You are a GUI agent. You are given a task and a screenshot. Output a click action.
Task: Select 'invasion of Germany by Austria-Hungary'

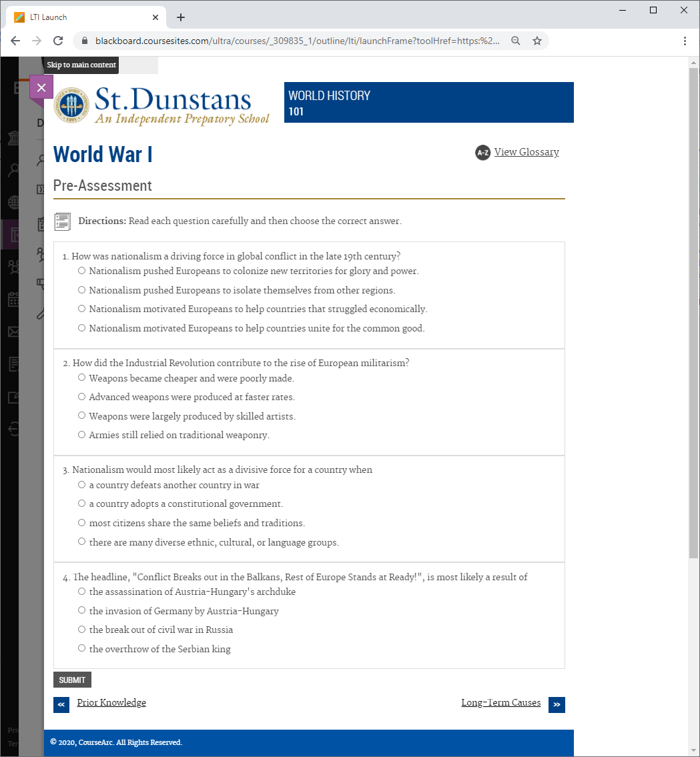pos(81,611)
